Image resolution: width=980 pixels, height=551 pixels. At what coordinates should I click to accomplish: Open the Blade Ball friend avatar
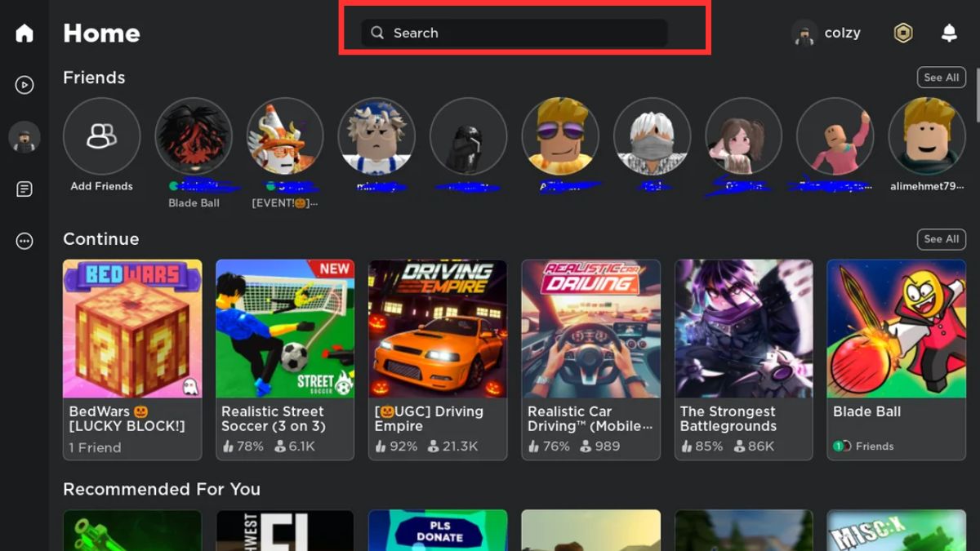194,136
